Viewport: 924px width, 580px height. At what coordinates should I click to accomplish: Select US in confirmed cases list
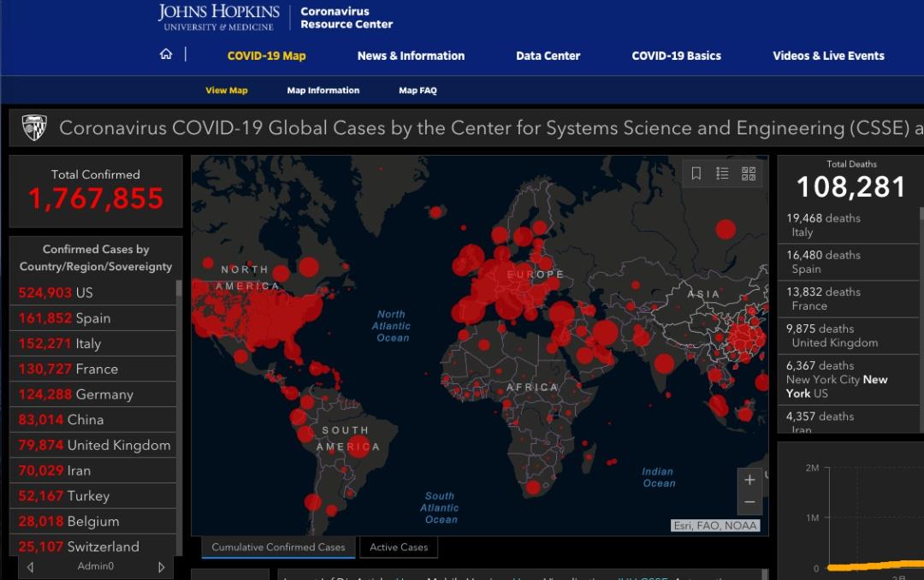coord(92,293)
